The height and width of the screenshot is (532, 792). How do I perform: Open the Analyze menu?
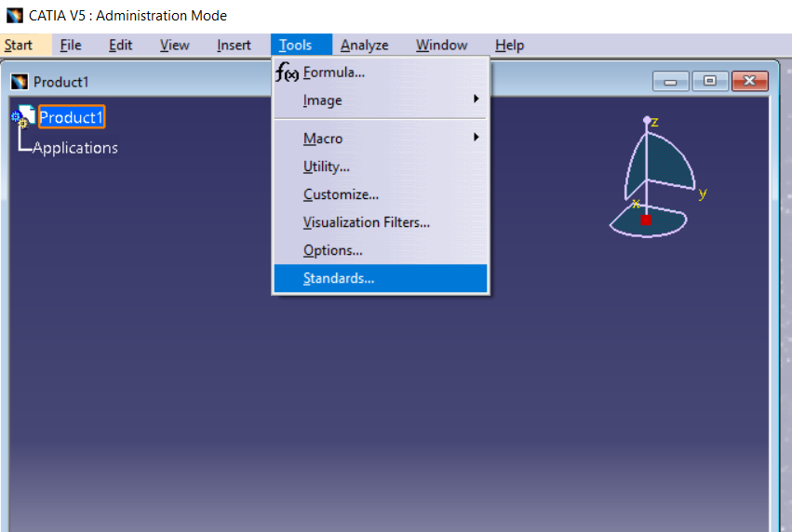364,46
